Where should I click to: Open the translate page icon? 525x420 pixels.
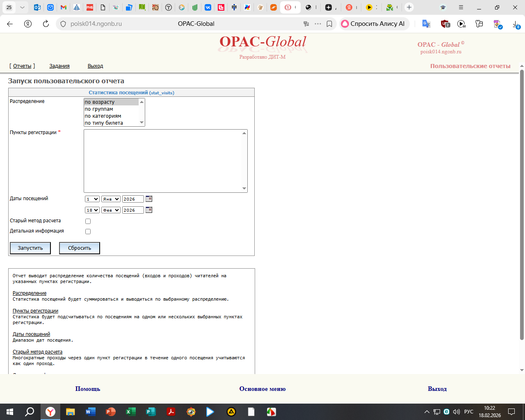point(426,24)
